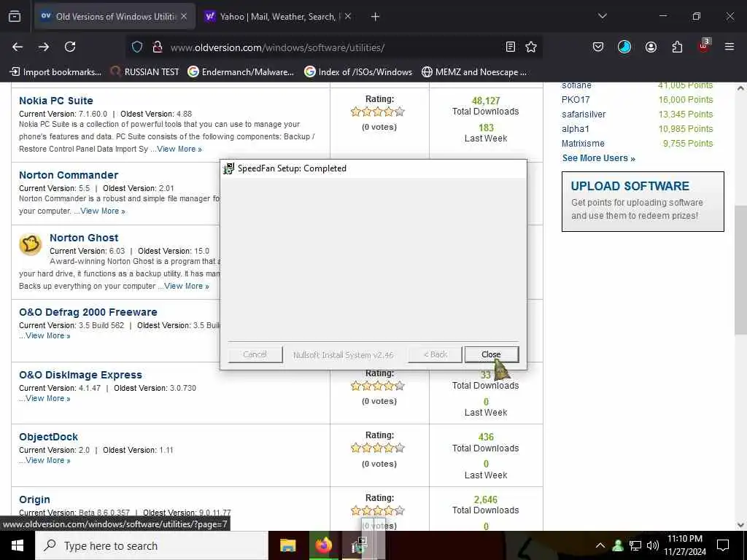
Task: Click the SpeedFan Setup title bar icon
Action: [228, 168]
